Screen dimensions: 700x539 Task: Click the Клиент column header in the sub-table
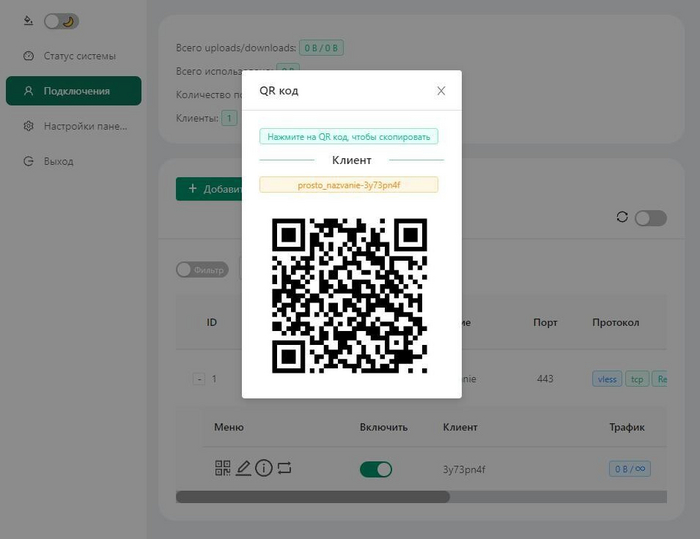[x=460, y=427]
